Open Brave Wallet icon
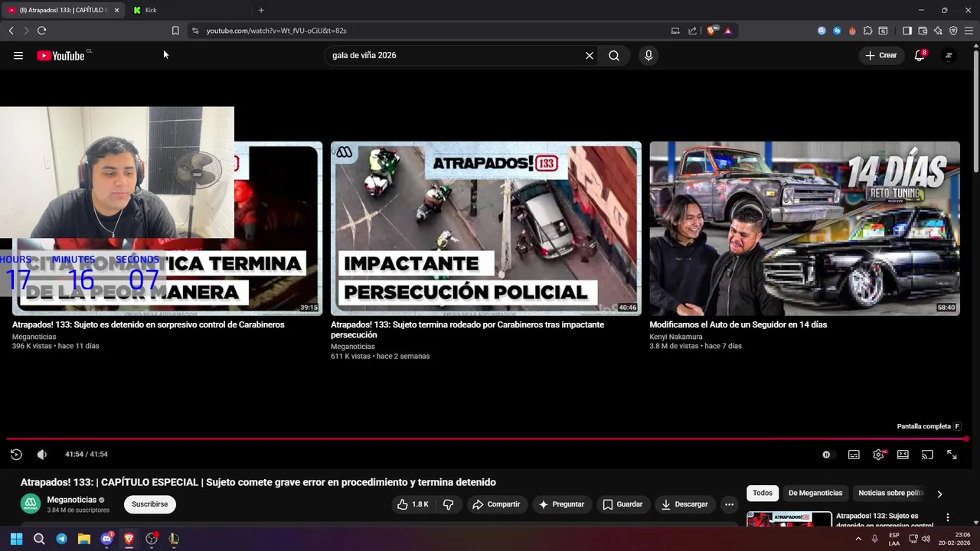 point(923,31)
